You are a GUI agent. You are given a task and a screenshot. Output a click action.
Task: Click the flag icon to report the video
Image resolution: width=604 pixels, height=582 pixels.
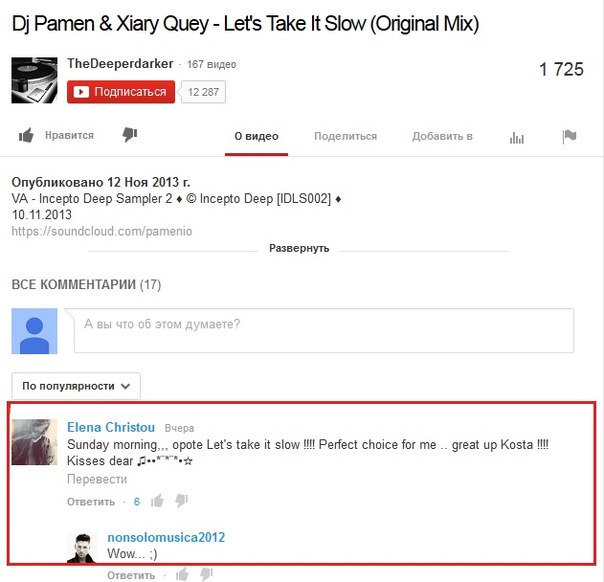(569, 136)
